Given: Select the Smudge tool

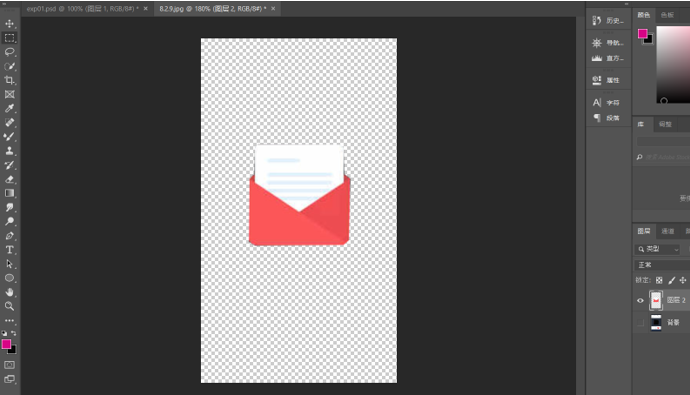Looking at the screenshot, I should [9, 207].
